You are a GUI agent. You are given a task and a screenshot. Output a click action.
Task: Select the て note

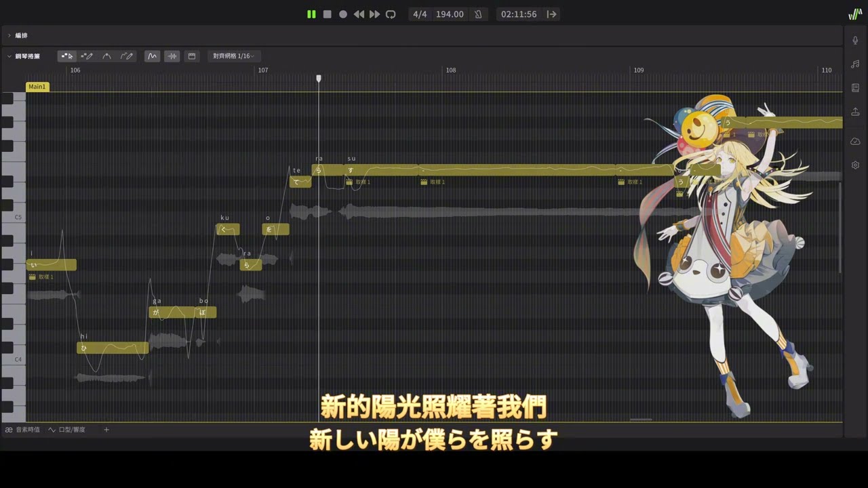click(x=300, y=182)
